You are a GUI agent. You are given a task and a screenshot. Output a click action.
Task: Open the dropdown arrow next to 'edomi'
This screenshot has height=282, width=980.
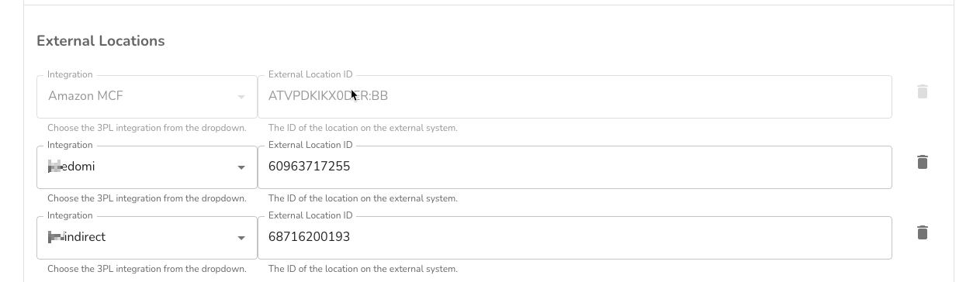241,167
